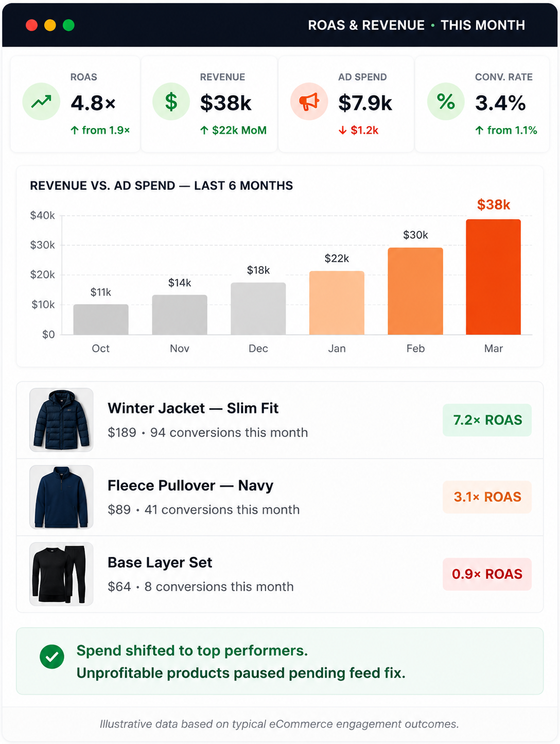The width and height of the screenshot is (560, 744).
Task: Select the 3.1× ROAS badge
Action: [x=487, y=497]
